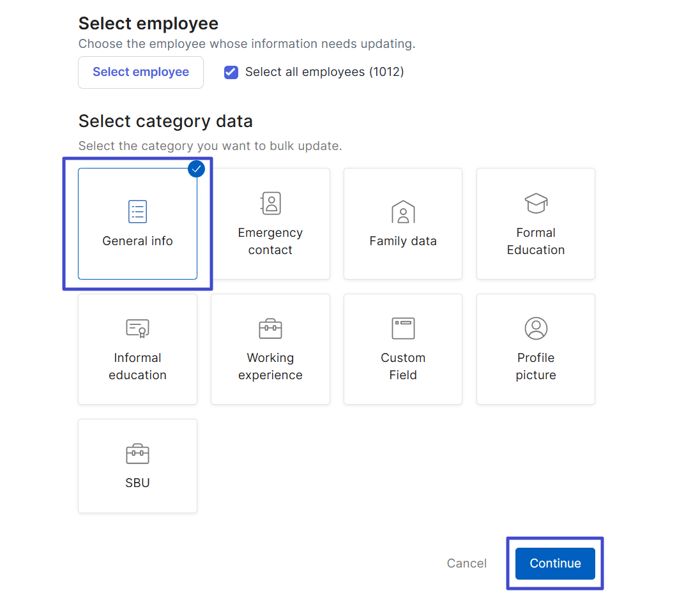Select the General info list icon
The width and height of the screenshot is (700, 609).
137,211
